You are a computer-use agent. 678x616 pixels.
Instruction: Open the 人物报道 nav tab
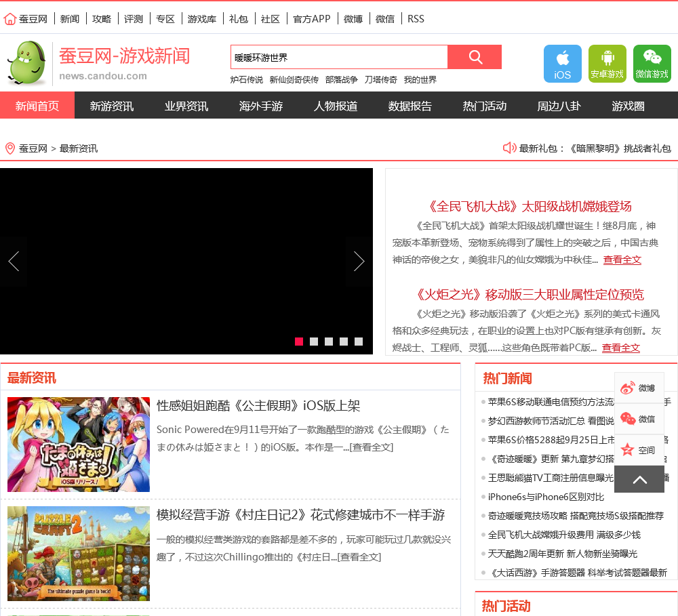(x=336, y=106)
